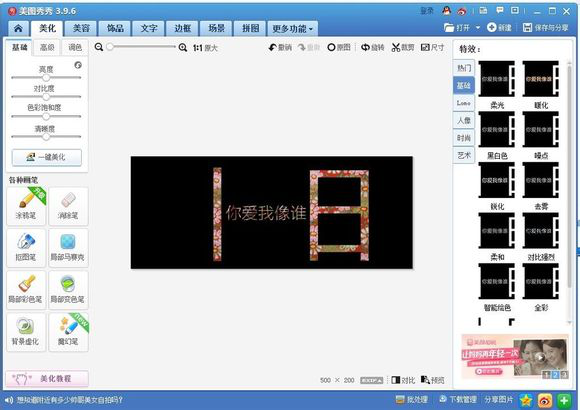This screenshot has width=580, height=410.
Task: Click 1:1 原大 actual size button
Action: click(x=205, y=48)
